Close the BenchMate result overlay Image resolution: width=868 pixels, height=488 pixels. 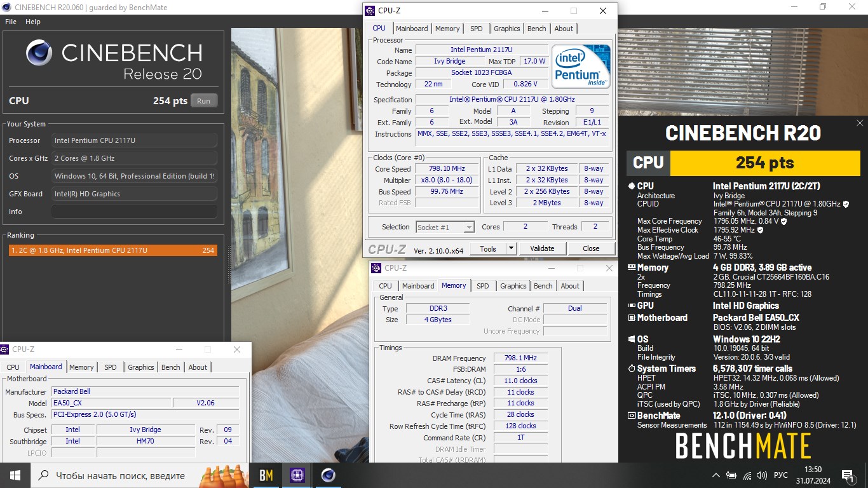[x=860, y=123]
